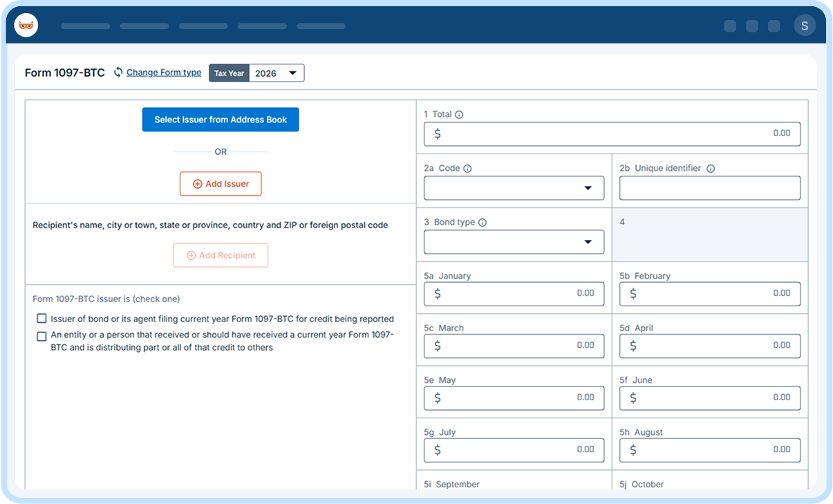The image size is (833, 504).
Task: Click the Add Issuer button
Action: click(x=221, y=184)
